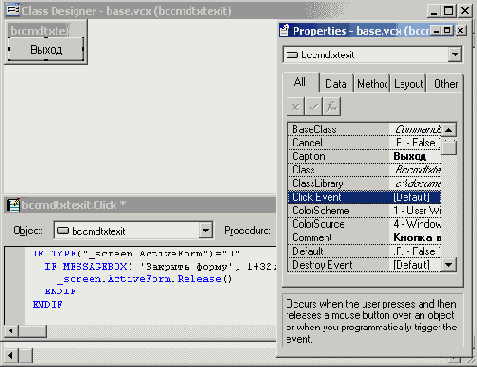Select the Destroy Event property row
477x367 pixels.
pyautogui.click(x=364, y=265)
